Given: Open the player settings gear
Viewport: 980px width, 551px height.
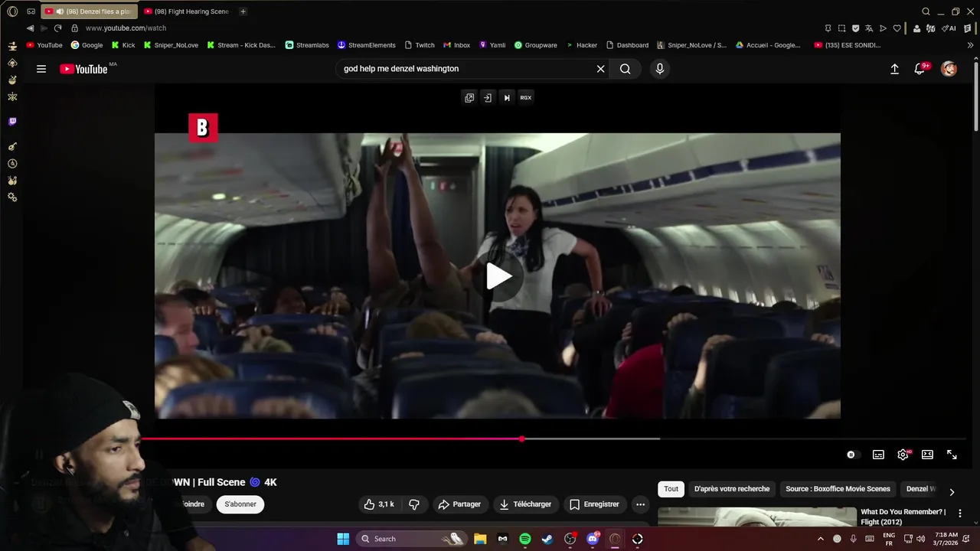Looking at the screenshot, I should (903, 455).
